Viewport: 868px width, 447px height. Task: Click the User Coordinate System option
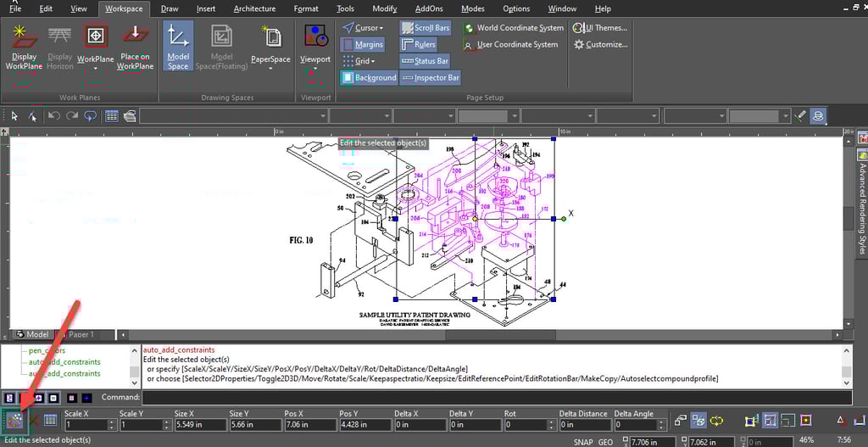pyautogui.click(x=517, y=45)
